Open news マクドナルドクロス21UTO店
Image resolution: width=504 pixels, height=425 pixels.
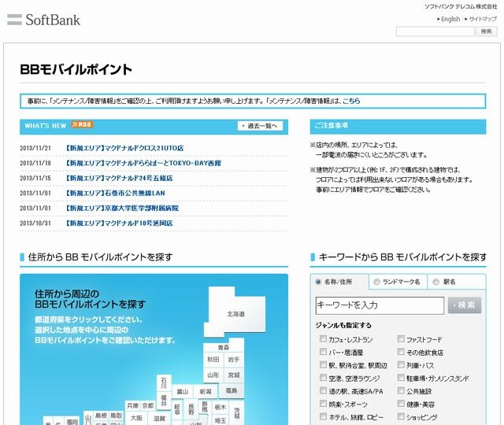tap(124, 148)
